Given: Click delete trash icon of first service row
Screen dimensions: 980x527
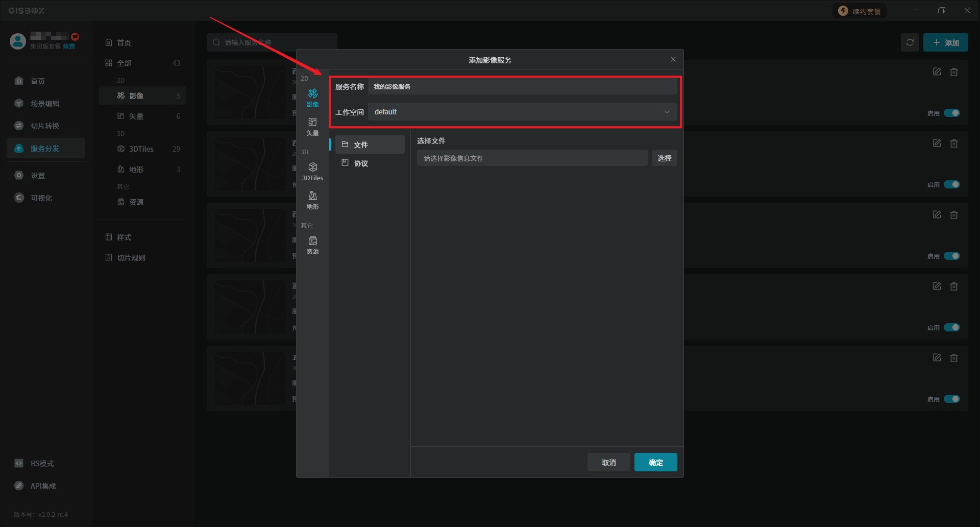Looking at the screenshot, I should click(x=953, y=72).
